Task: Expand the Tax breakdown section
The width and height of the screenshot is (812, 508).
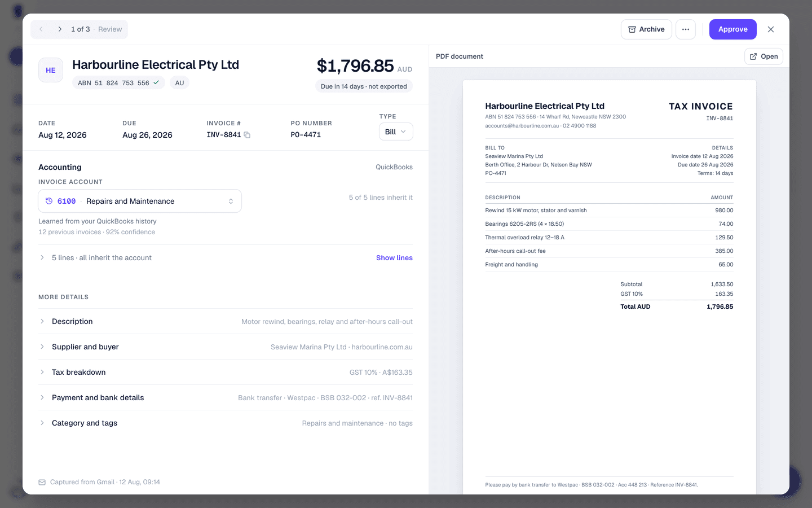Action: [226, 373]
